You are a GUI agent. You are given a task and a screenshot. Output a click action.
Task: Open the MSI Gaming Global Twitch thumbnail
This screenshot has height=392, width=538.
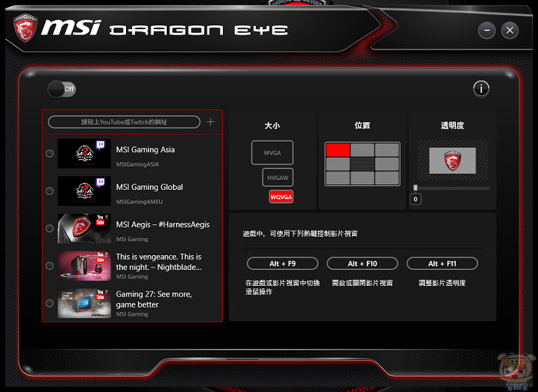coord(84,191)
